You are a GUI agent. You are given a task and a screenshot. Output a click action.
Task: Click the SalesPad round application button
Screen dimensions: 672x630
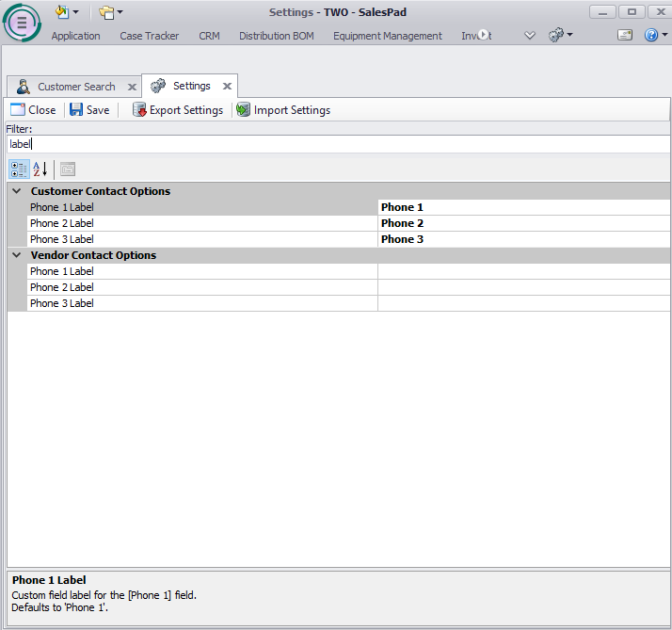[x=22, y=23]
